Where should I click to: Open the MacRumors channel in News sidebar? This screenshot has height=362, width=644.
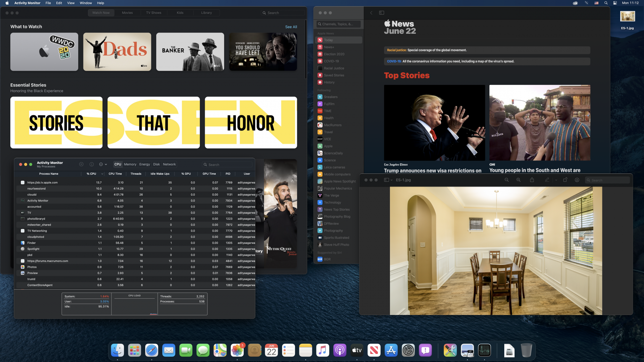tap(339, 125)
